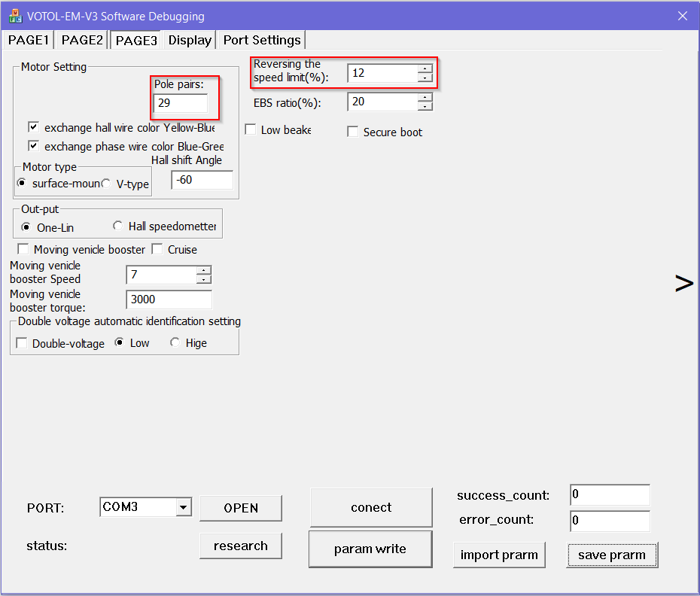Decrease EBS ratio using down arrow

(x=425, y=106)
